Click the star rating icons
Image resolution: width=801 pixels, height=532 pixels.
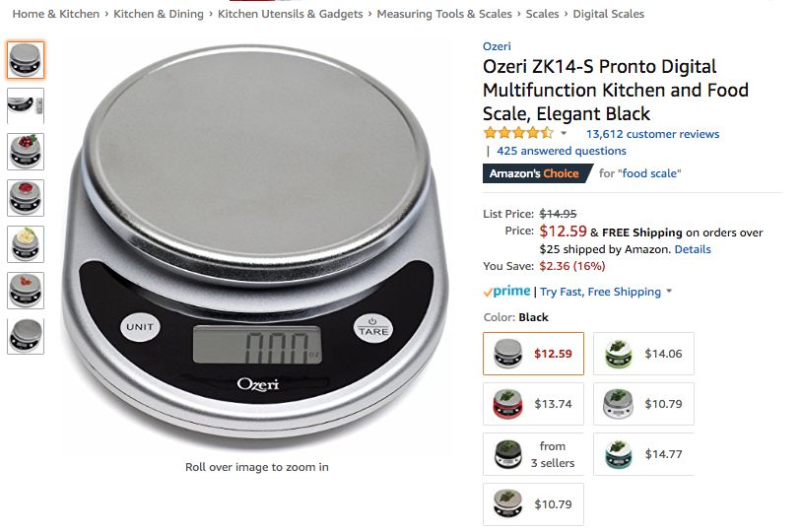pos(518,133)
